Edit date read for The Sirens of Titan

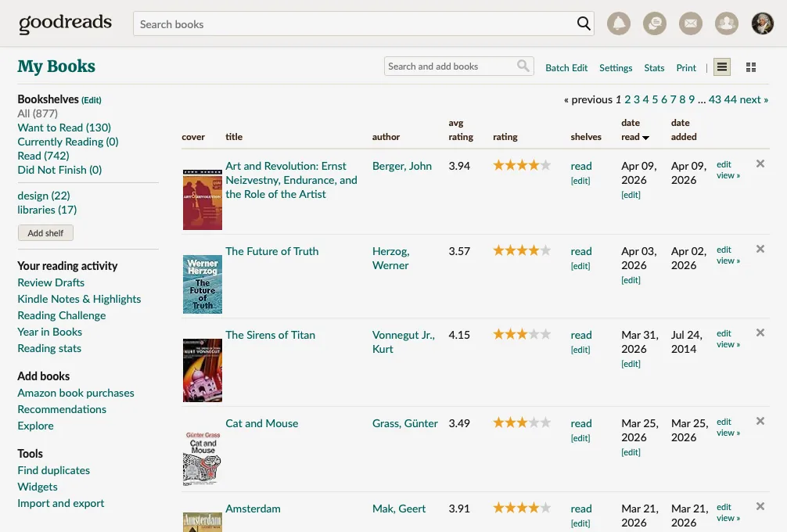point(631,364)
